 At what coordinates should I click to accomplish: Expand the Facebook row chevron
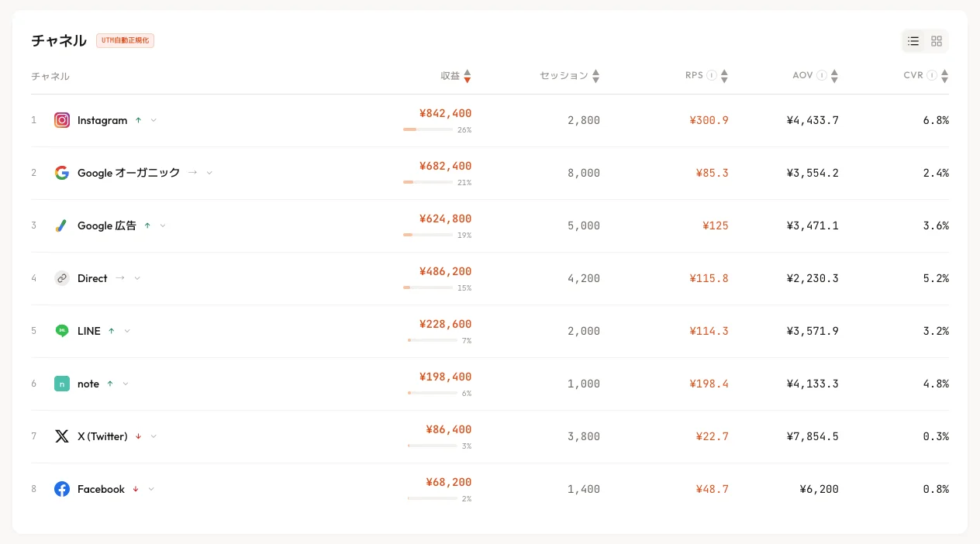pos(151,489)
